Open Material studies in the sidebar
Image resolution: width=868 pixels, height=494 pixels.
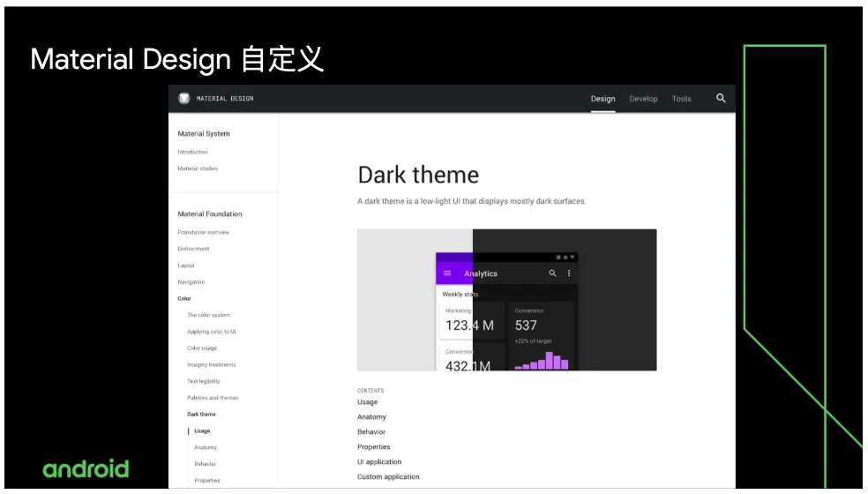point(198,168)
